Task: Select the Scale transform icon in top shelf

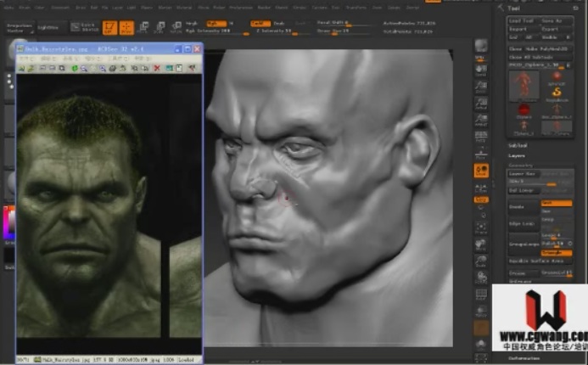Action: click(x=160, y=27)
